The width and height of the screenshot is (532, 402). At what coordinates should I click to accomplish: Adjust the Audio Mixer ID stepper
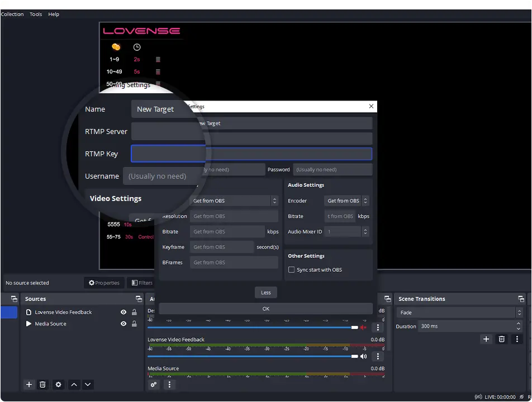coord(365,232)
